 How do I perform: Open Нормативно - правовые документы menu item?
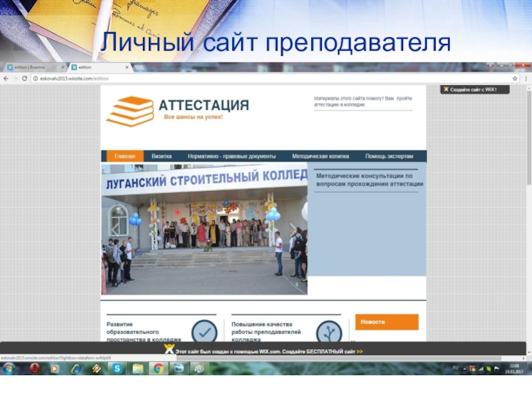tap(231, 156)
